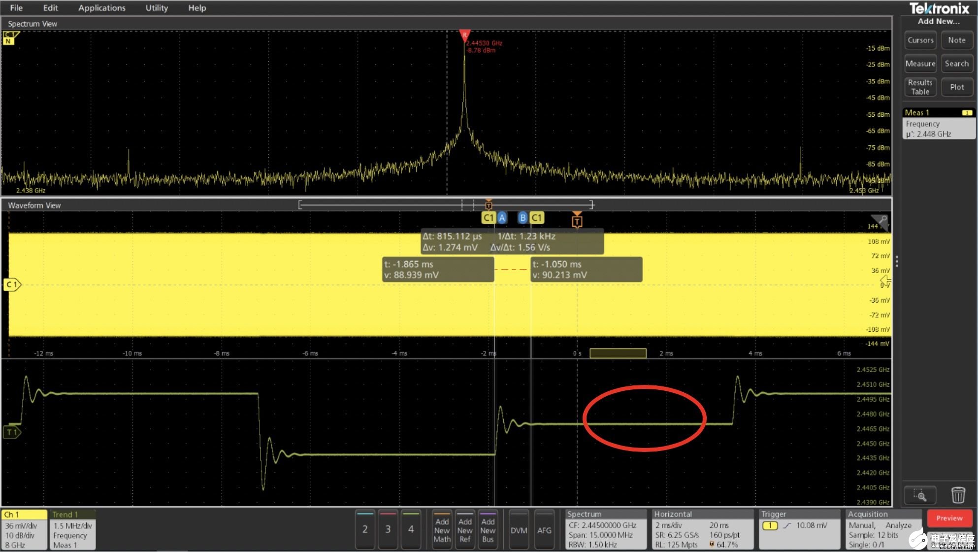980x553 pixels.
Task: Enable the DVM digital voltmeter
Action: 519,530
